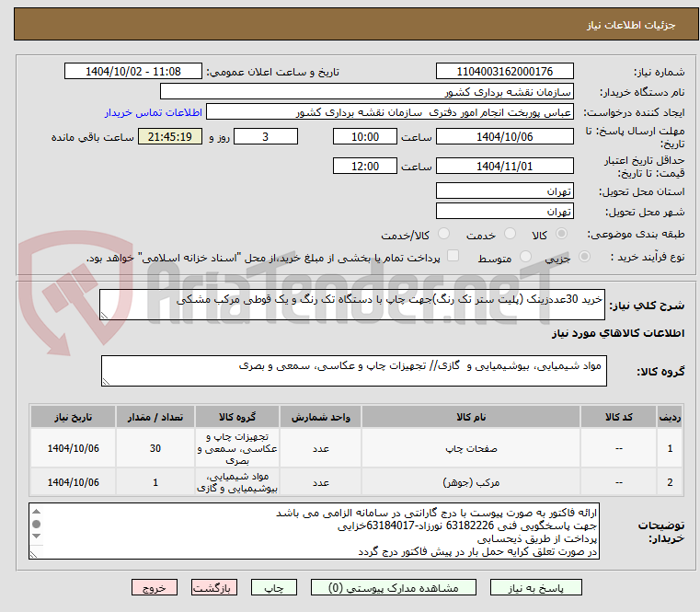Viewport: 700px width, 612px height.
Task: Click the کد کالا column header
Action: coord(618,417)
